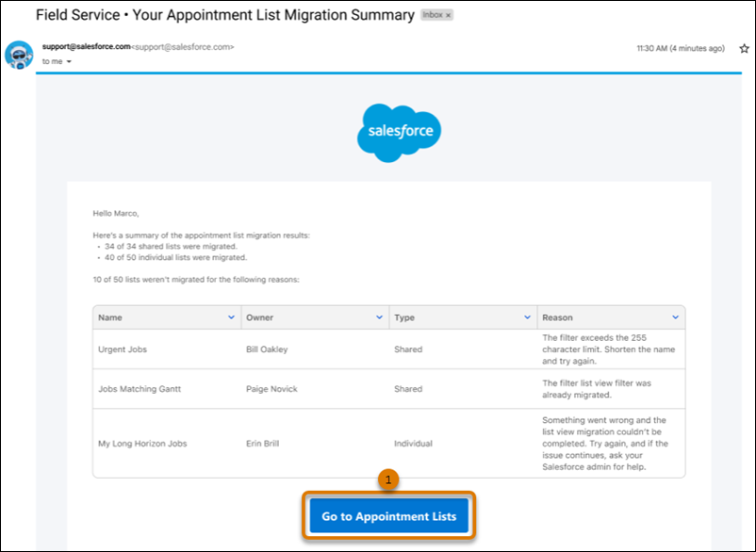Remove the Inbox label with its x

[448, 15]
